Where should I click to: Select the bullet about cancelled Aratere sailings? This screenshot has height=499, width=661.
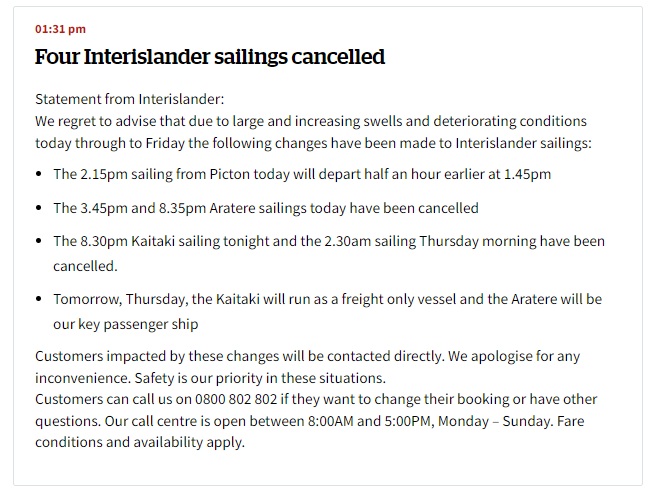click(265, 208)
